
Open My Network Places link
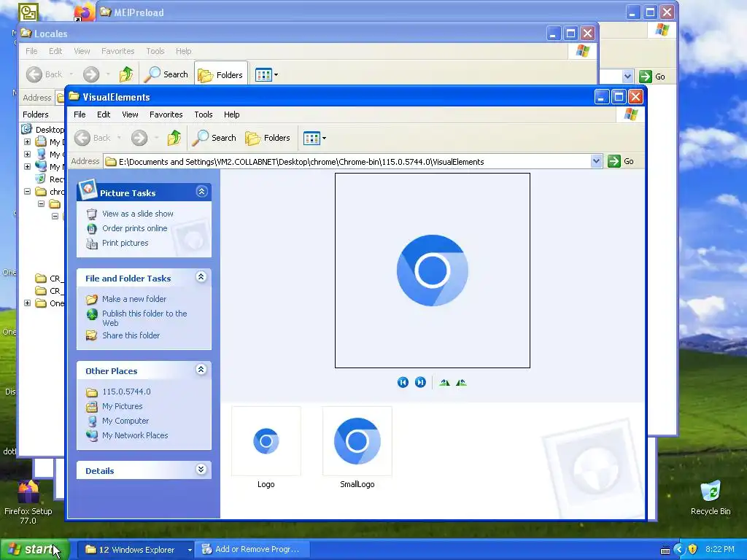coord(135,435)
